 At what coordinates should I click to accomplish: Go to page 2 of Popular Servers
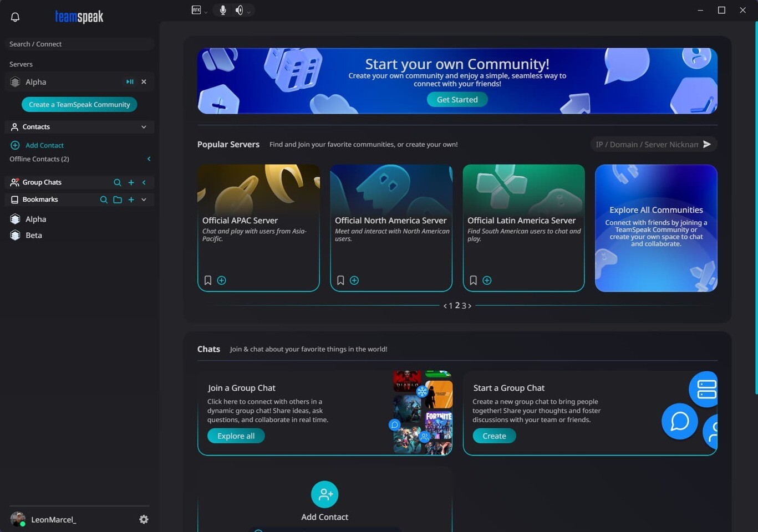tap(457, 305)
